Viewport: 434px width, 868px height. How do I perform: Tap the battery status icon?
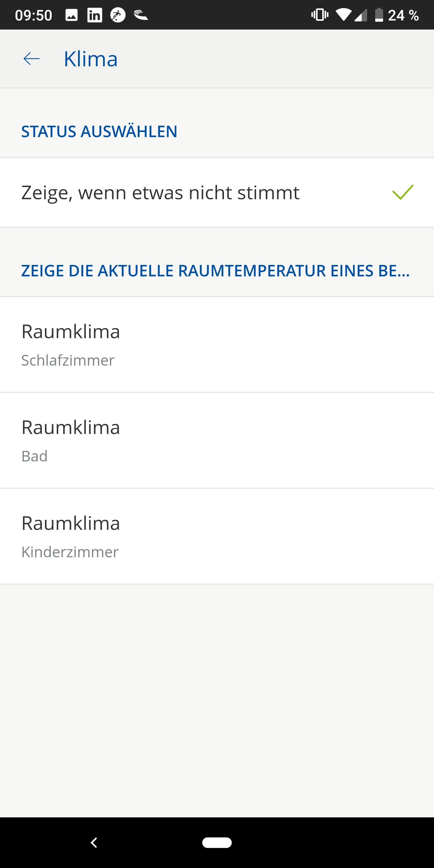click(379, 15)
